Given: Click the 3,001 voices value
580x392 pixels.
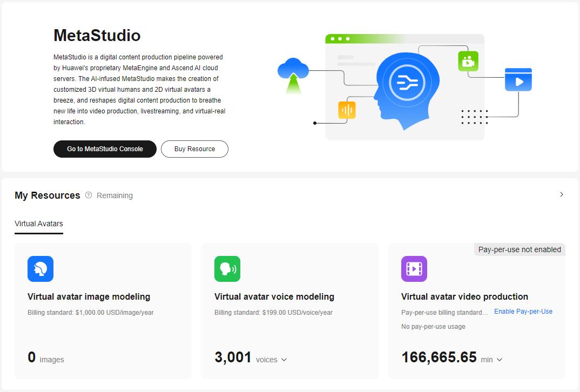Looking at the screenshot, I should (x=246, y=357).
